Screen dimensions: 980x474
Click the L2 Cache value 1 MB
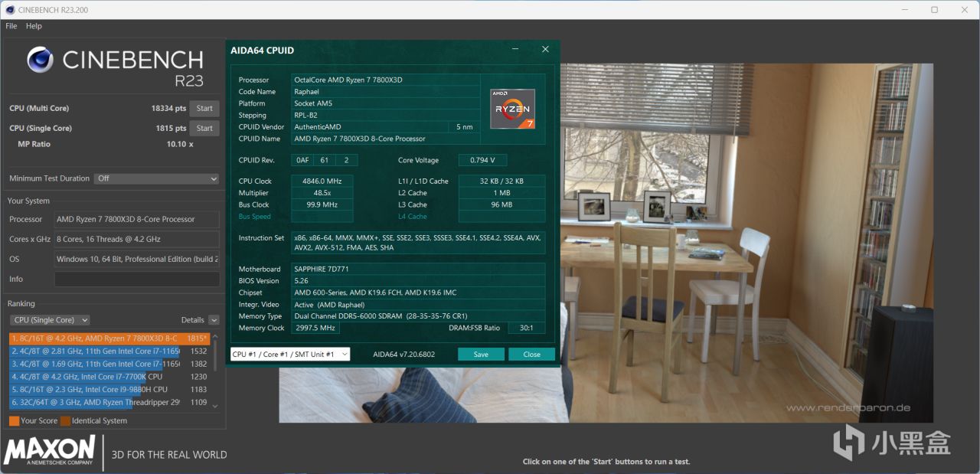click(x=502, y=193)
